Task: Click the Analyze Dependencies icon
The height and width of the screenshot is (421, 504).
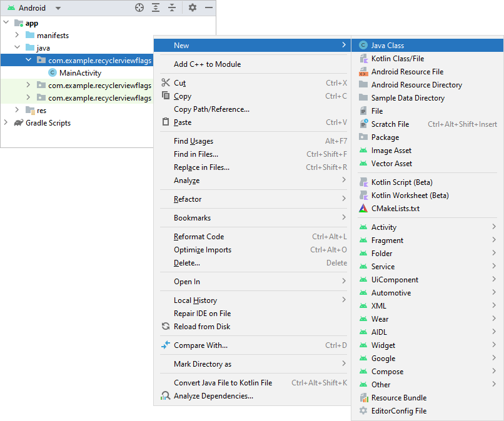Action: click(166, 395)
